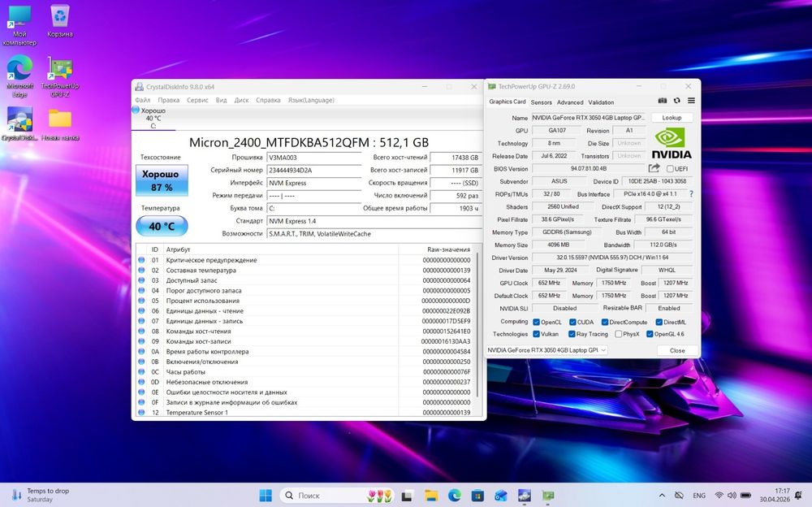Toggle the UEFI checkbox in GPU-Z
Image resolution: width=812 pixels, height=507 pixels.
click(x=670, y=169)
